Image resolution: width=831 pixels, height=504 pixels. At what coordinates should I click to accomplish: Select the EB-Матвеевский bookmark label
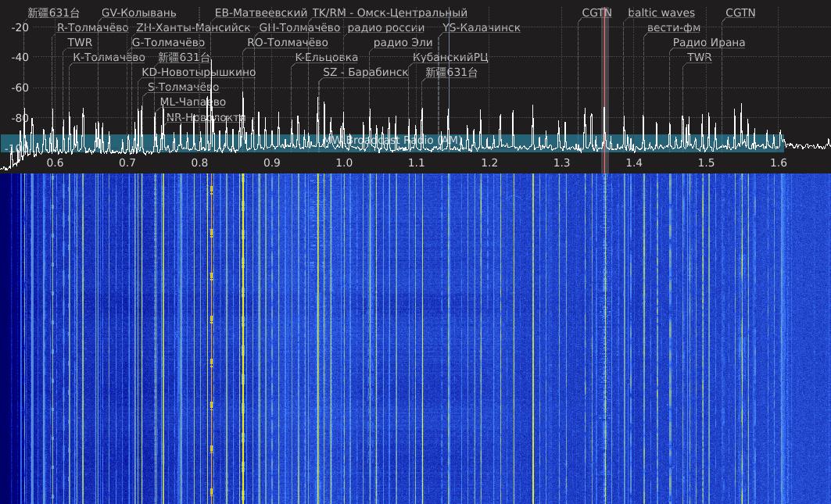point(261,13)
